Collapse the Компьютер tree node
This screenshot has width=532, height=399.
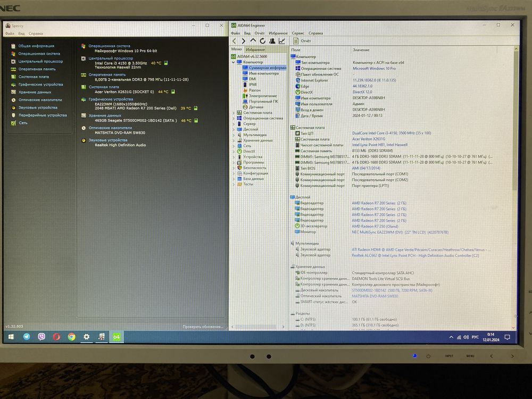point(234,62)
